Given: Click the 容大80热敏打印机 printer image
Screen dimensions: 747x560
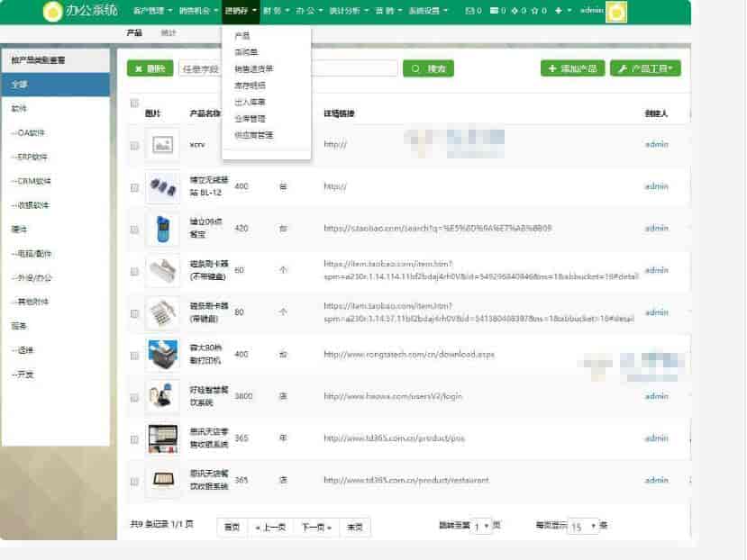Looking at the screenshot, I should pyautogui.click(x=162, y=355).
